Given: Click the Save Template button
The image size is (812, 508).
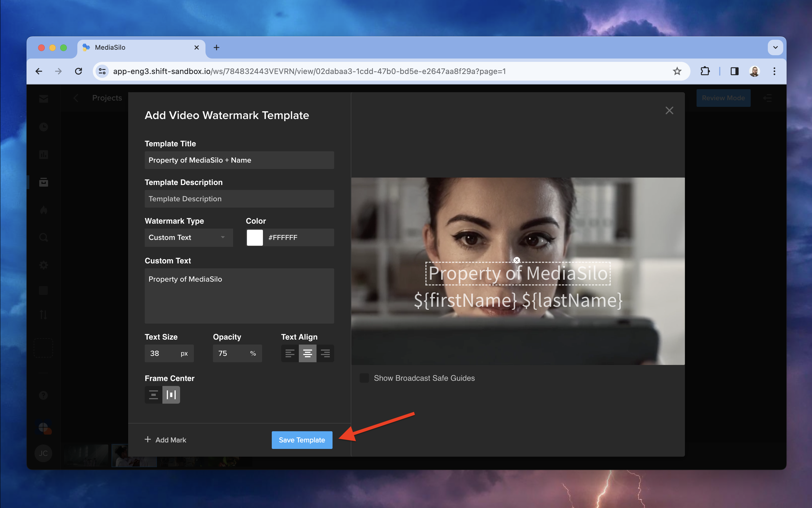Looking at the screenshot, I should click(x=302, y=440).
